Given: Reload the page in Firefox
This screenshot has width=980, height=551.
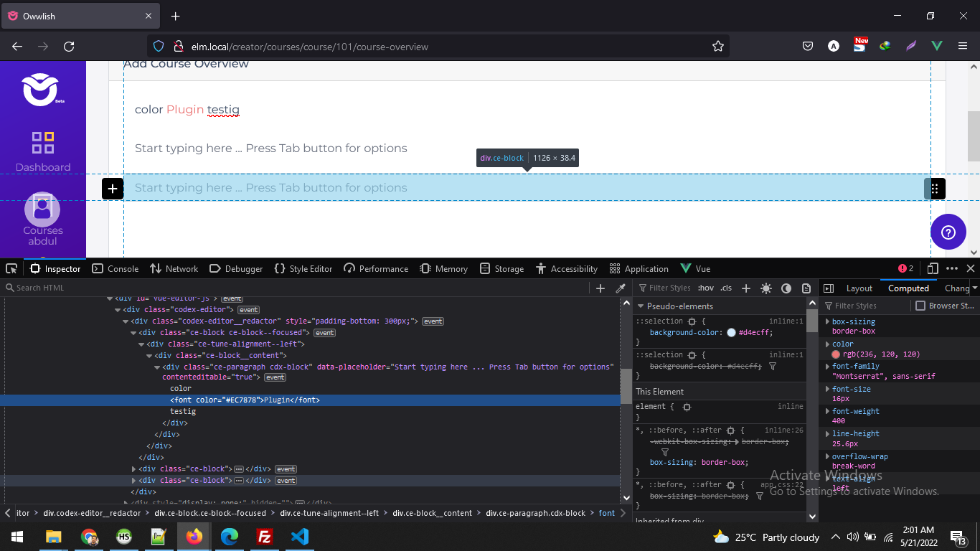Looking at the screenshot, I should coord(69,47).
